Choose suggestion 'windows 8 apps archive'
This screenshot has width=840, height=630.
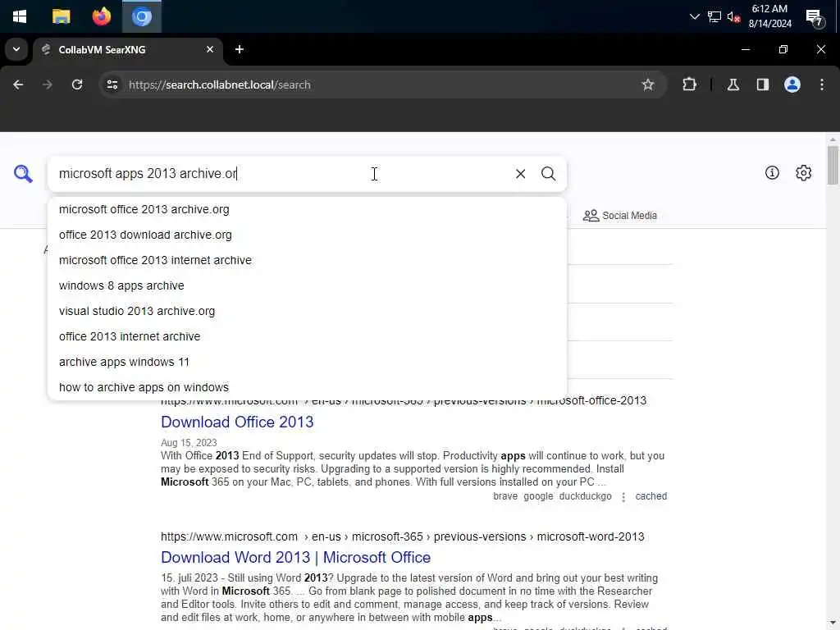(307, 285)
